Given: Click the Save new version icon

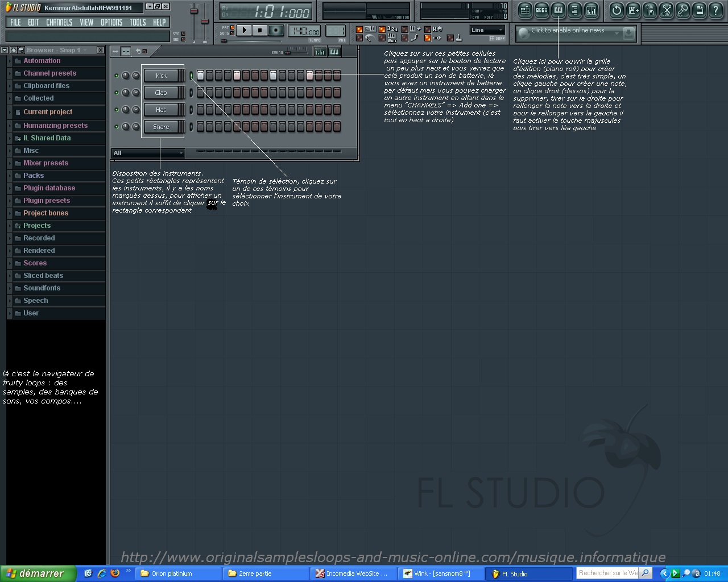Looking at the screenshot, I should click(x=633, y=10).
